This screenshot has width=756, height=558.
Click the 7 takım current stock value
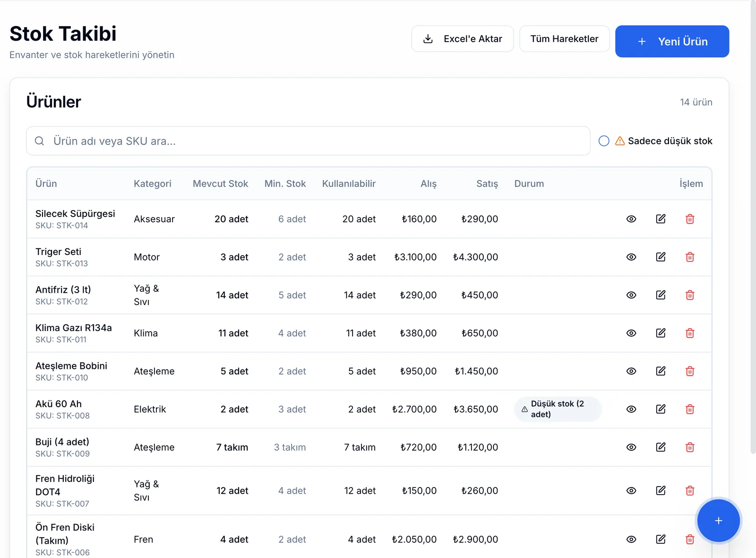[x=232, y=447]
